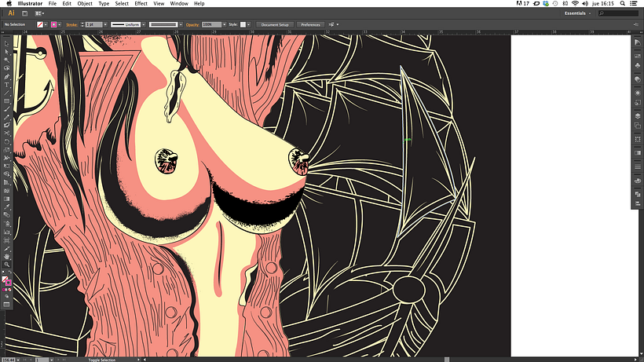Open the Symbols panel club icon
The width and height of the screenshot is (644, 362).
[638, 66]
